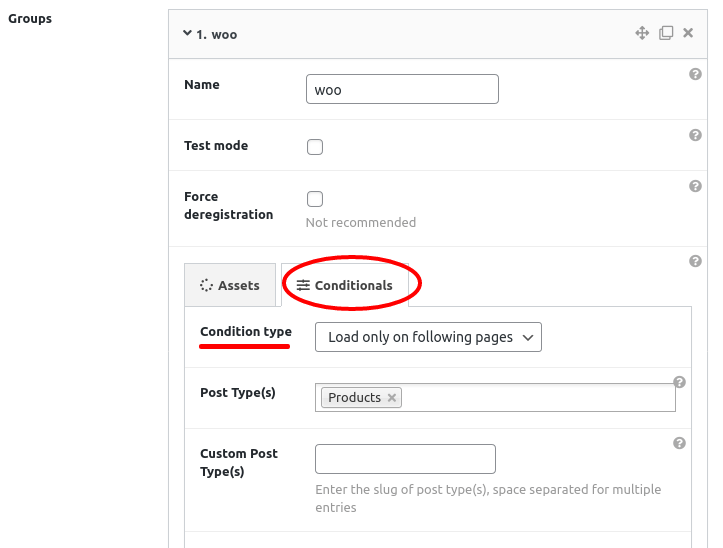The width and height of the screenshot is (723, 548).
Task: Click the move handle icon for group woo
Action: 642,33
